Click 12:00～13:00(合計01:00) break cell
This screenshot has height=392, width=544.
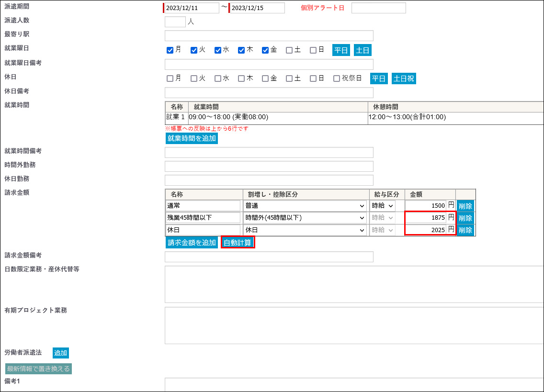(x=455, y=117)
